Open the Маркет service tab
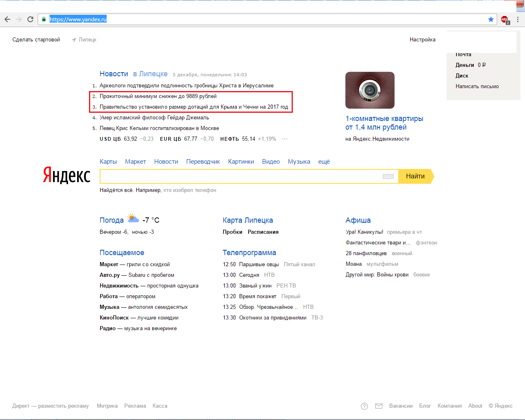525x420 pixels. (135, 162)
